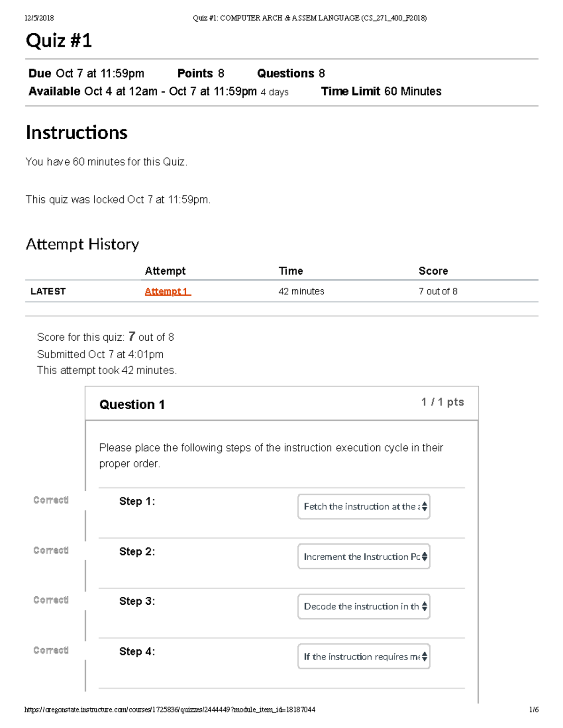Click the Step 4 dropdown spinner arrows
The image size is (563, 728).
coord(425,657)
